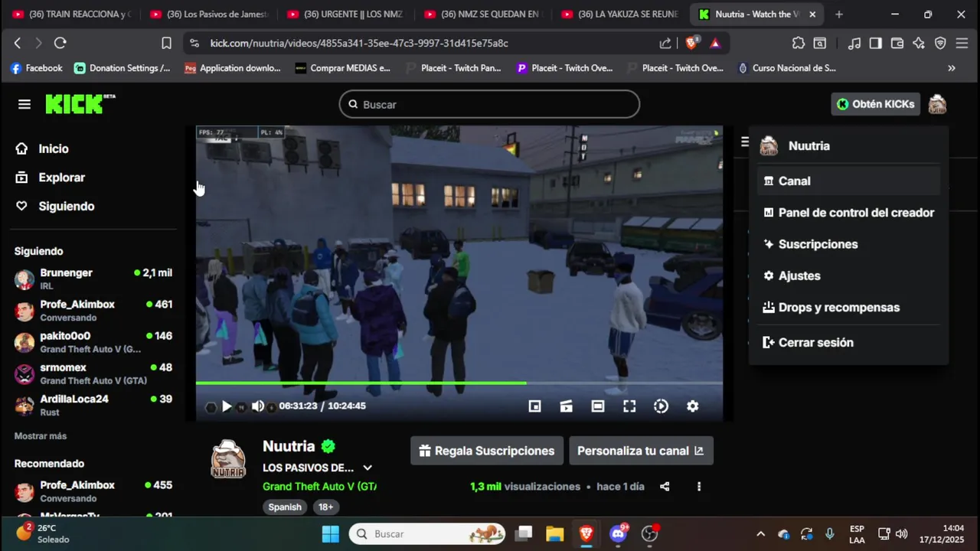This screenshot has width=980, height=551.
Task: Focus the Kick Buscar search field
Action: pyautogui.click(x=489, y=104)
